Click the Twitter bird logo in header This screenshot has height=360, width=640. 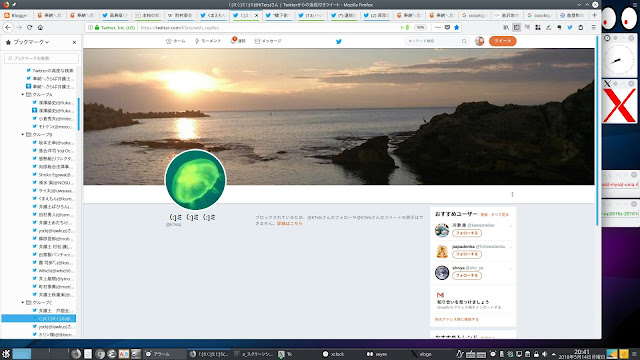338,41
